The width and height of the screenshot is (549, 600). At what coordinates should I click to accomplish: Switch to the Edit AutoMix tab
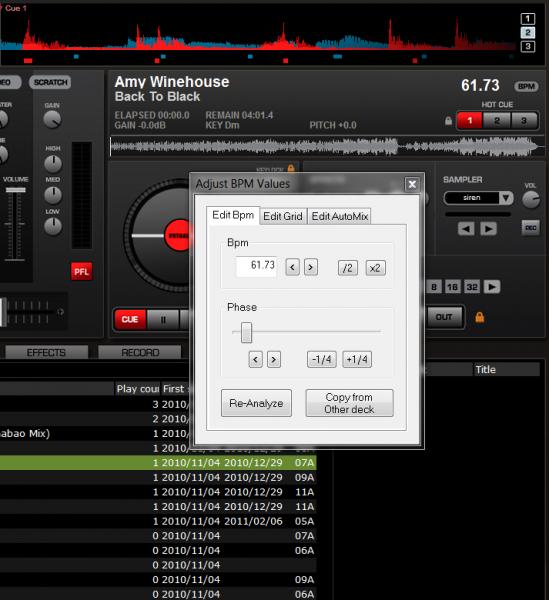coord(340,216)
